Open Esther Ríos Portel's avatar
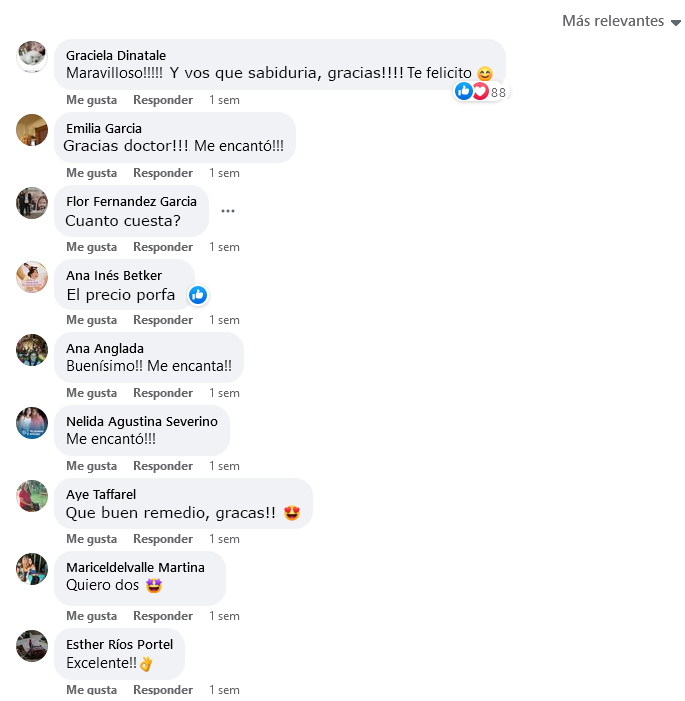The width and height of the screenshot is (685, 701). (x=32, y=646)
